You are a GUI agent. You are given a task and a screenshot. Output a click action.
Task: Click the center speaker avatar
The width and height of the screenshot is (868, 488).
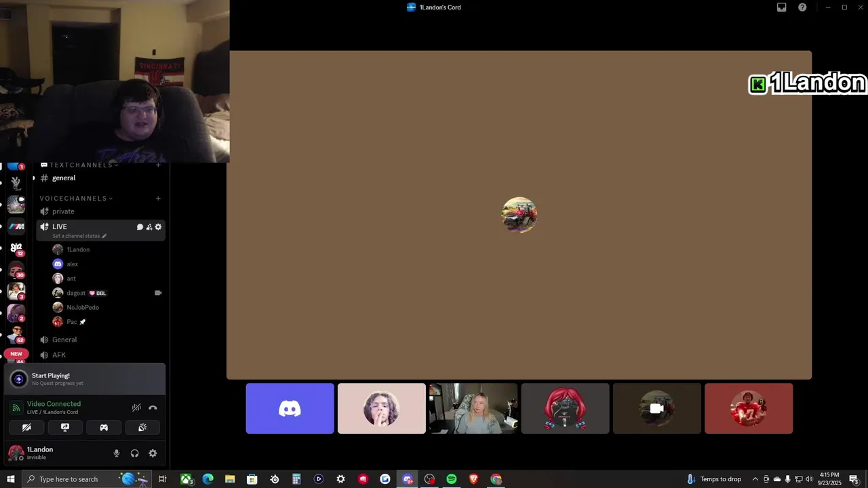[519, 215]
